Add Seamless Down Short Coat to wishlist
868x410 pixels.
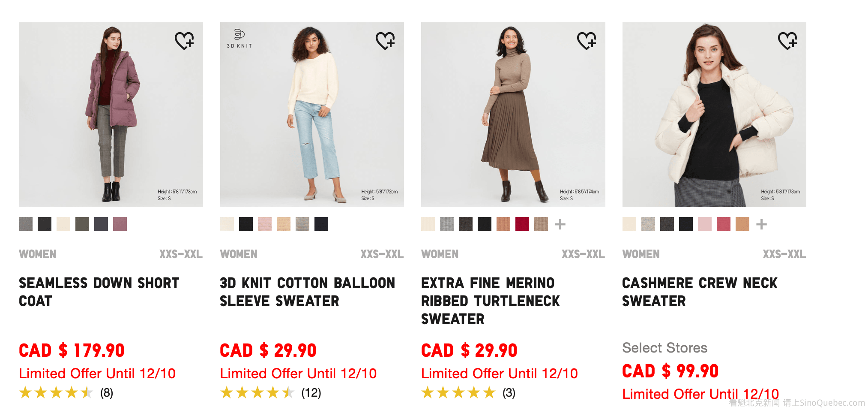pos(185,41)
